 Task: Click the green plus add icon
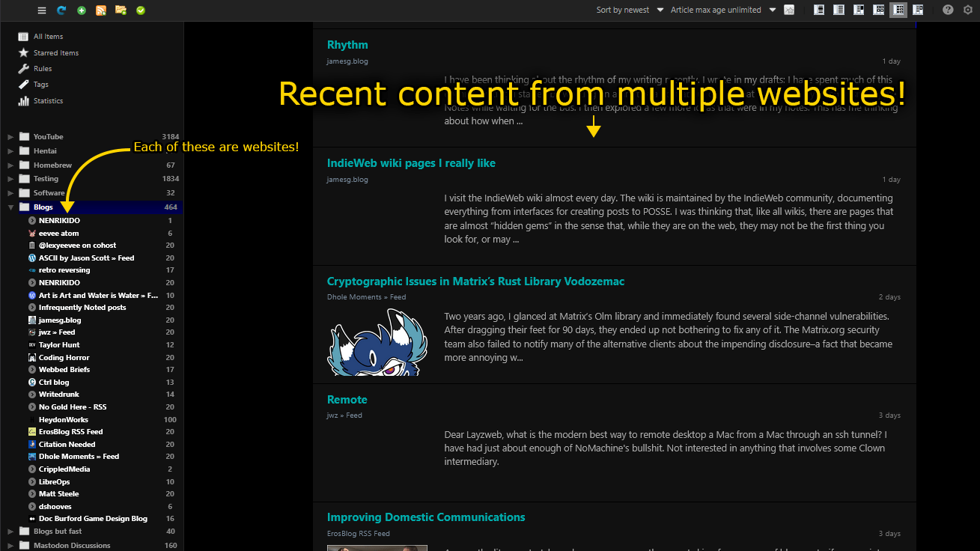tap(82, 10)
